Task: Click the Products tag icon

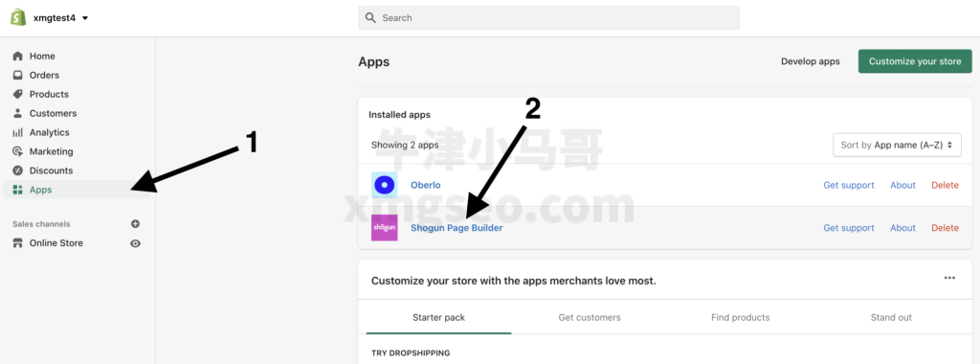Action: (x=18, y=95)
